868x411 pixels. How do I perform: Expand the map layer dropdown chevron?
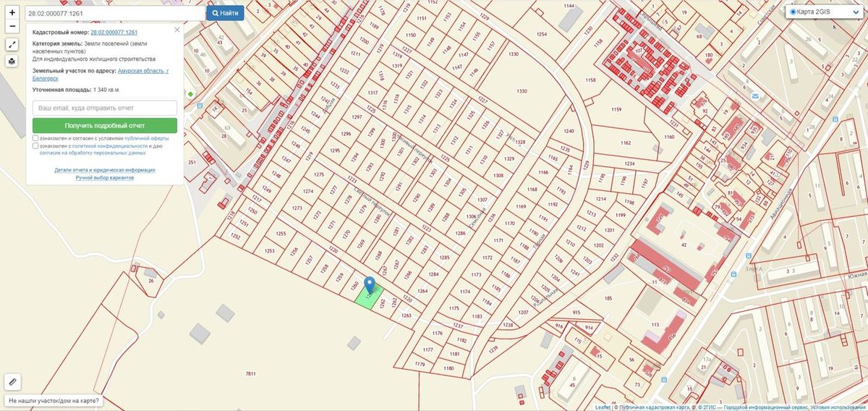pos(856,12)
